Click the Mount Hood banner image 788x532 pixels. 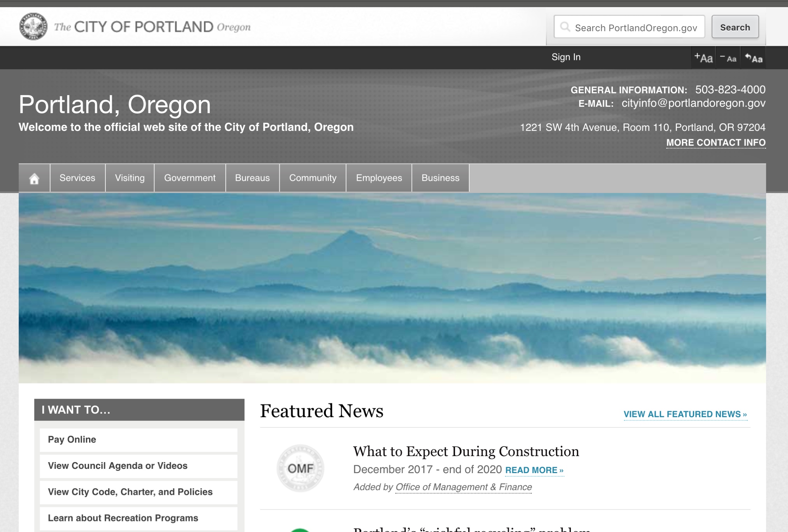coord(392,288)
